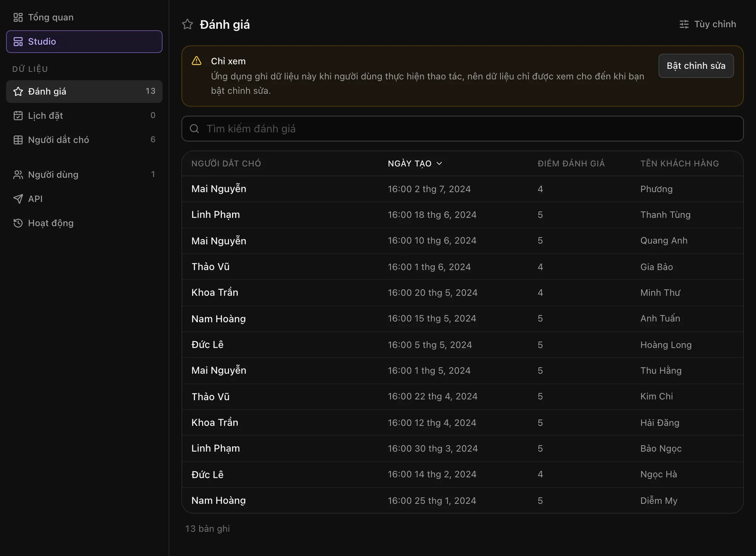Click customer name Hoàng Long
The image size is (756, 556).
666,345
